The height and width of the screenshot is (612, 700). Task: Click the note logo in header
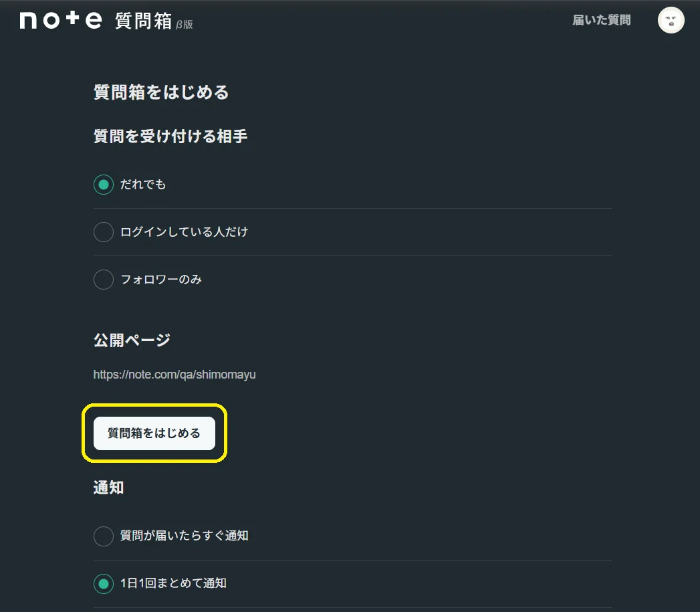coord(61,20)
